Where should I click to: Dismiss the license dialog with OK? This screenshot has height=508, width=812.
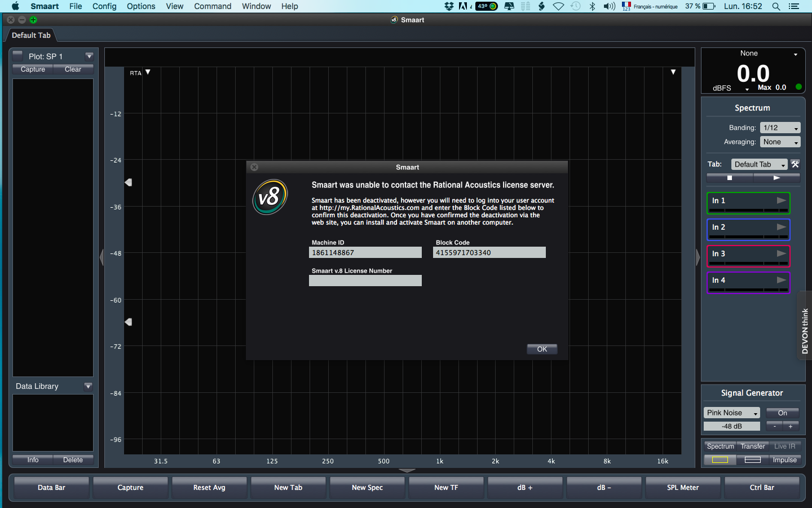coord(541,349)
